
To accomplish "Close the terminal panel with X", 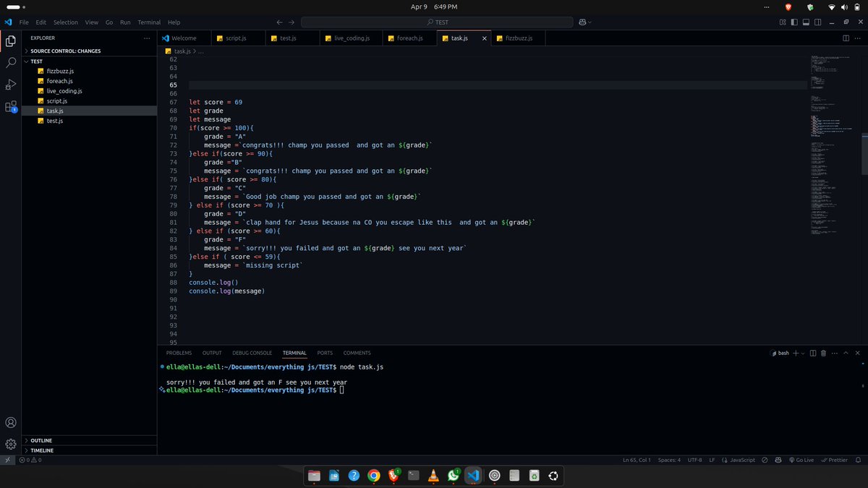I will (858, 353).
